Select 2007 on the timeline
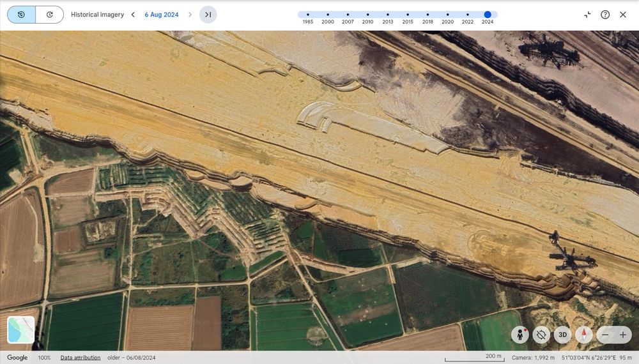The width and height of the screenshot is (639, 364). [x=348, y=15]
